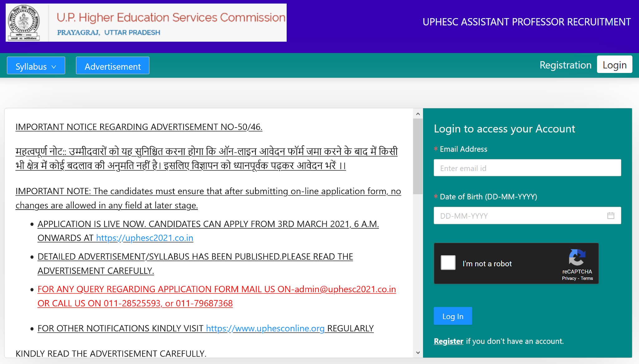Click scroll down arrow in notice panel

(x=418, y=352)
